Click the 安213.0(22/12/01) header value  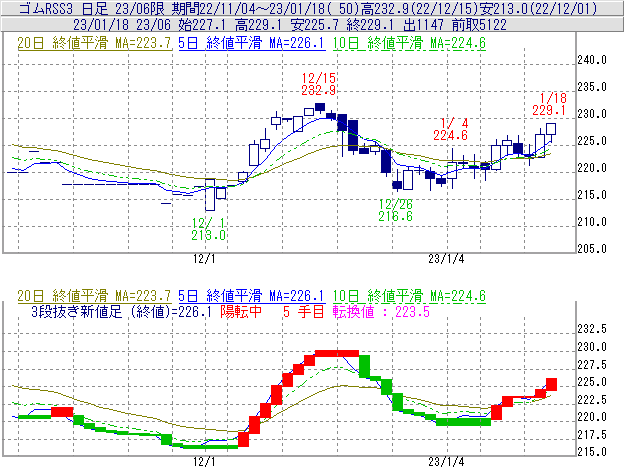click(538, 8)
